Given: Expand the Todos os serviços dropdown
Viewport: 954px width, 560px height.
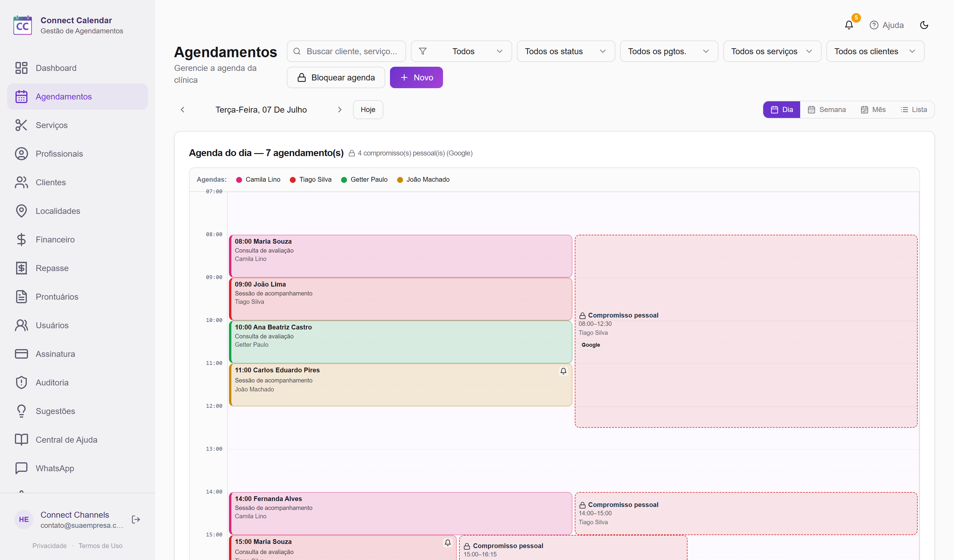Looking at the screenshot, I should tap(772, 52).
